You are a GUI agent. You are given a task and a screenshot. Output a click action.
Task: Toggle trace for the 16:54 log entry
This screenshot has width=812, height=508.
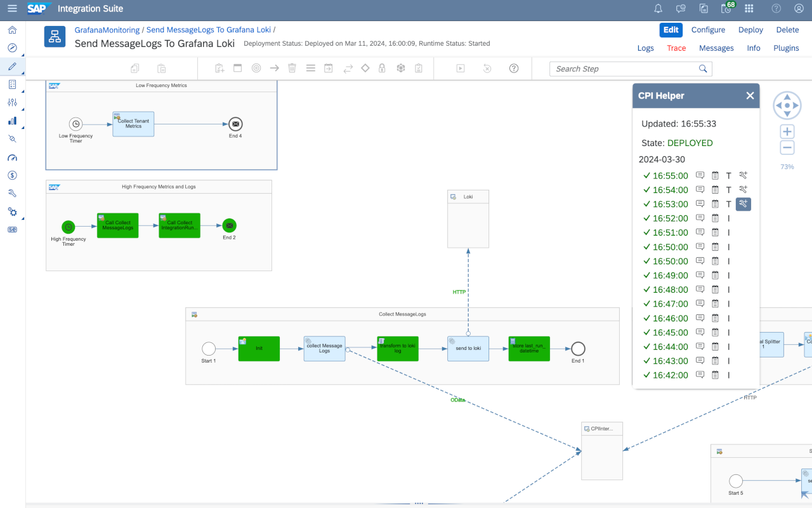[x=743, y=189]
